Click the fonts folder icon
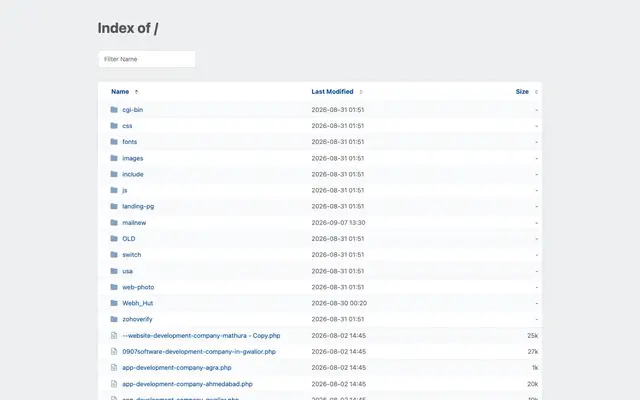This screenshot has width=640, height=400. [114, 142]
